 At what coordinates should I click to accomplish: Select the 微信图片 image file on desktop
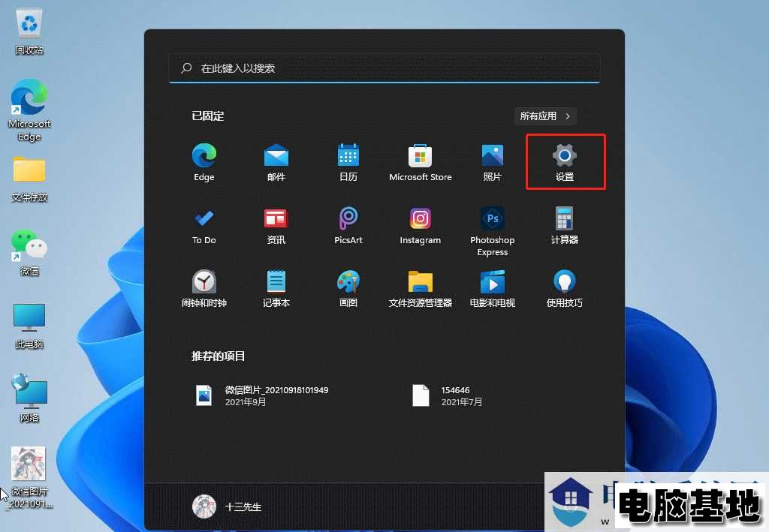[29, 478]
